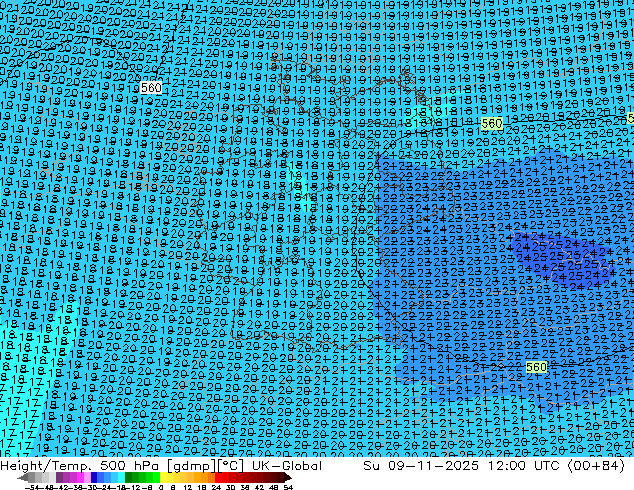Click the dark blue legend swatch at -30
This screenshot has width=634, height=490.
[x=94, y=478]
